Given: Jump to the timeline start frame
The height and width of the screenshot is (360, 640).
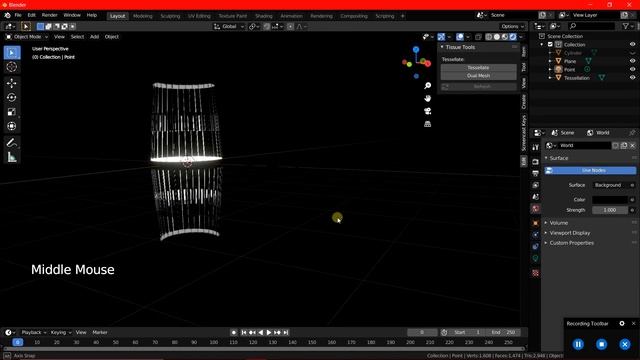Looking at the screenshot, I should [x=244, y=333].
